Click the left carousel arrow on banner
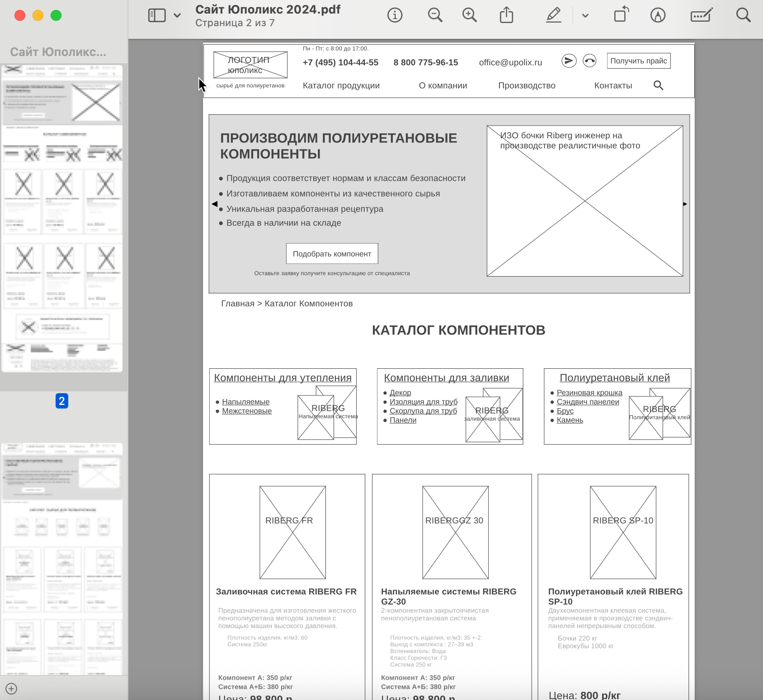Viewport: 763px width, 700px height. click(x=215, y=204)
